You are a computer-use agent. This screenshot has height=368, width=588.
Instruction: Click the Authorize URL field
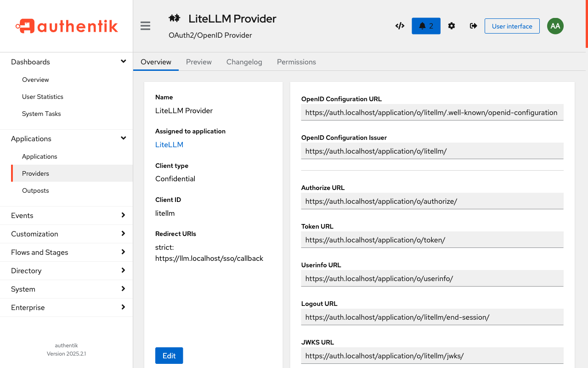pos(432,201)
